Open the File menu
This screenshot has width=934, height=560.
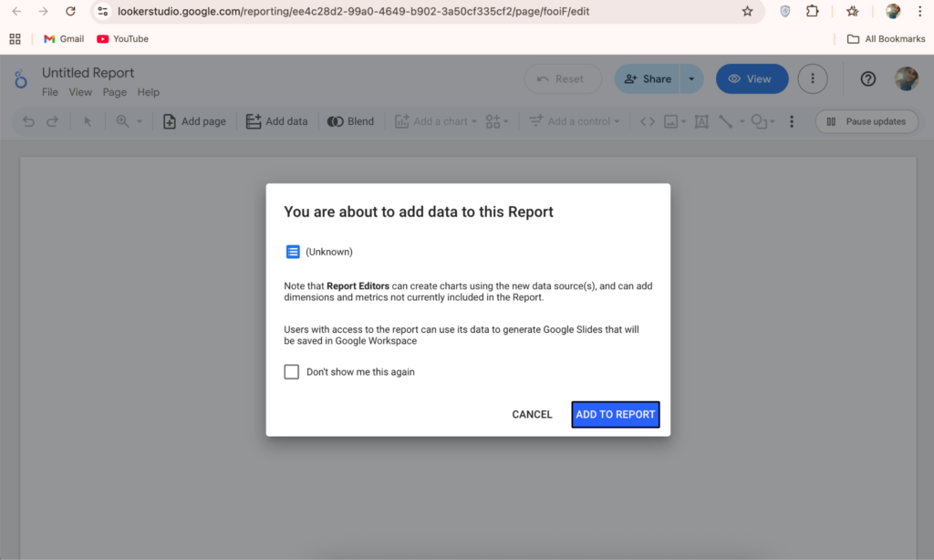pyautogui.click(x=50, y=92)
